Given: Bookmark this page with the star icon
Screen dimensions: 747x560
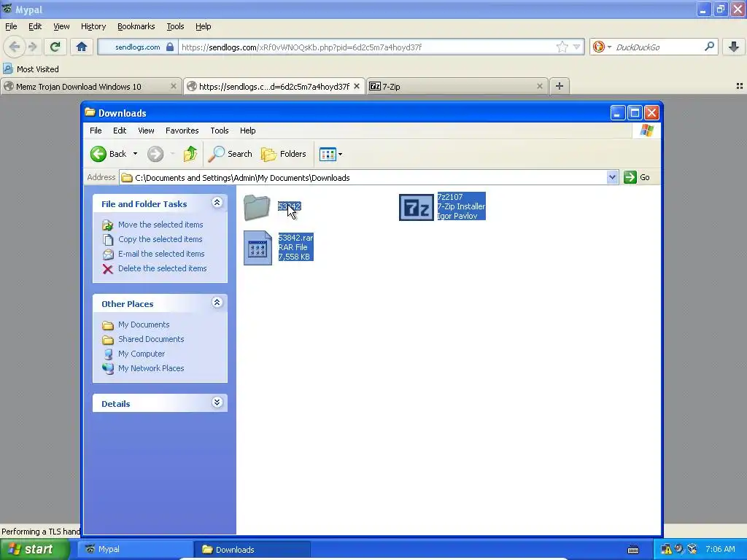Looking at the screenshot, I should 562,47.
